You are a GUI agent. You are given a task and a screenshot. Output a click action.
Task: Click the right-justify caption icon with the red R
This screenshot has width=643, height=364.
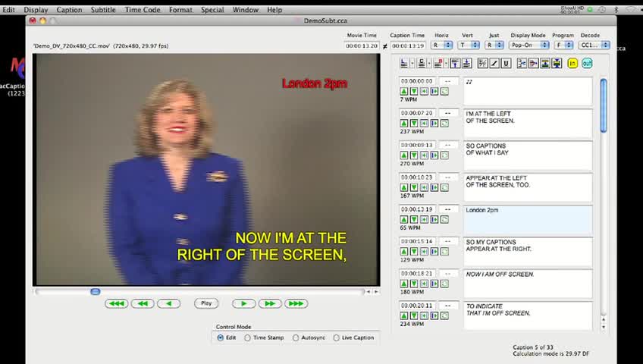[438, 63]
